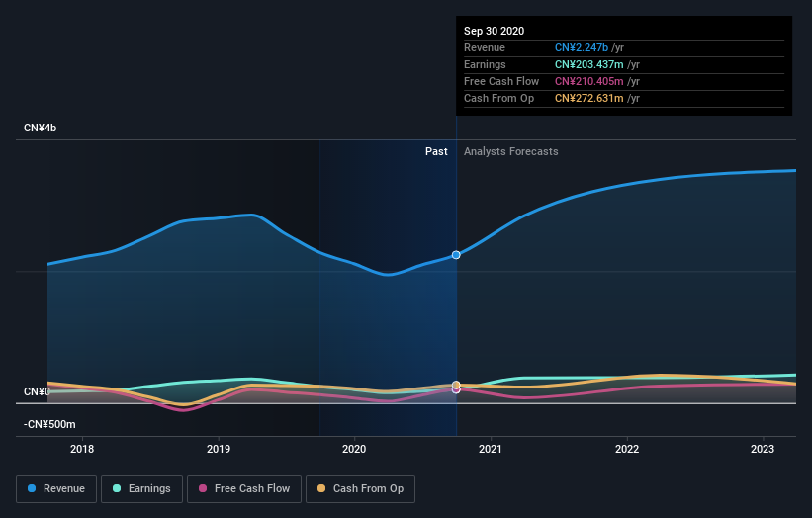Screen dimensions: 812x518
Task: Click the CN¥203.437m earnings value
Action: [588, 64]
